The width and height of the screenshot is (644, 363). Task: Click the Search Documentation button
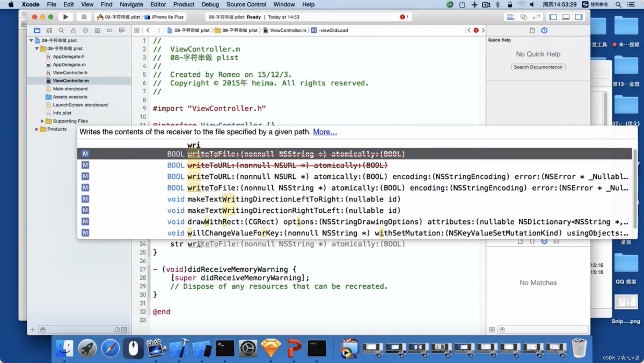[538, 67]
